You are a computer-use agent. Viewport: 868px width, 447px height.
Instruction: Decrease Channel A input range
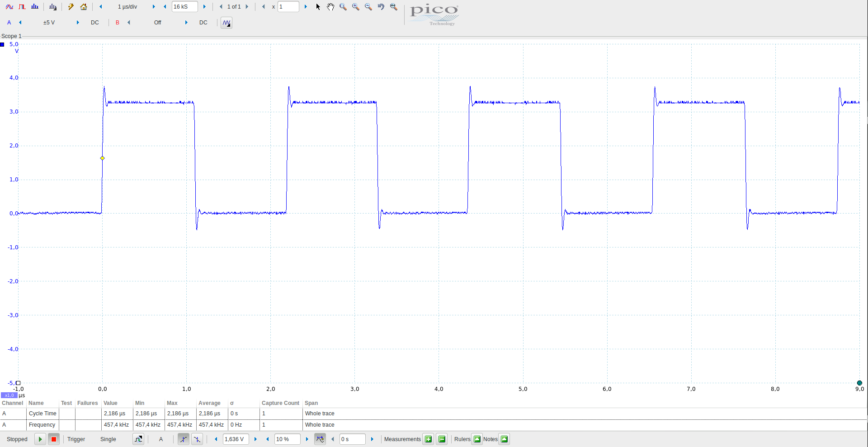[x=20, y=23]
